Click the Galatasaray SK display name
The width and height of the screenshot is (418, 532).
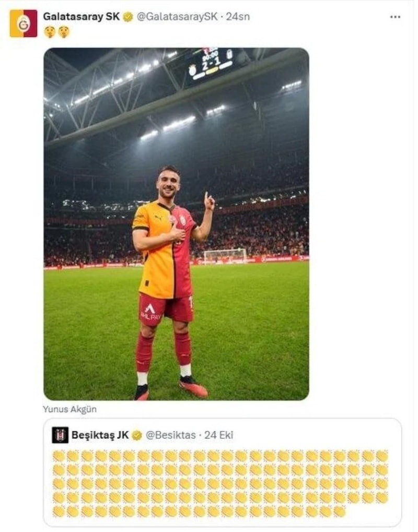82,17
